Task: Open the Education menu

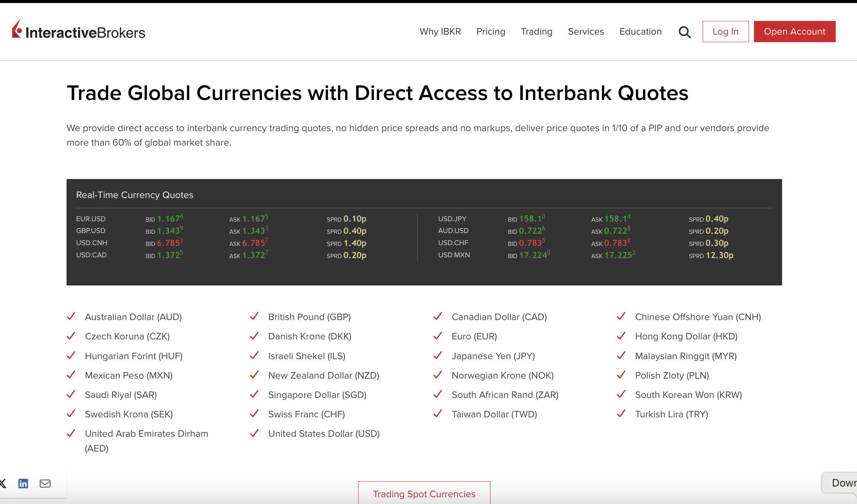Action: [641, 32]
